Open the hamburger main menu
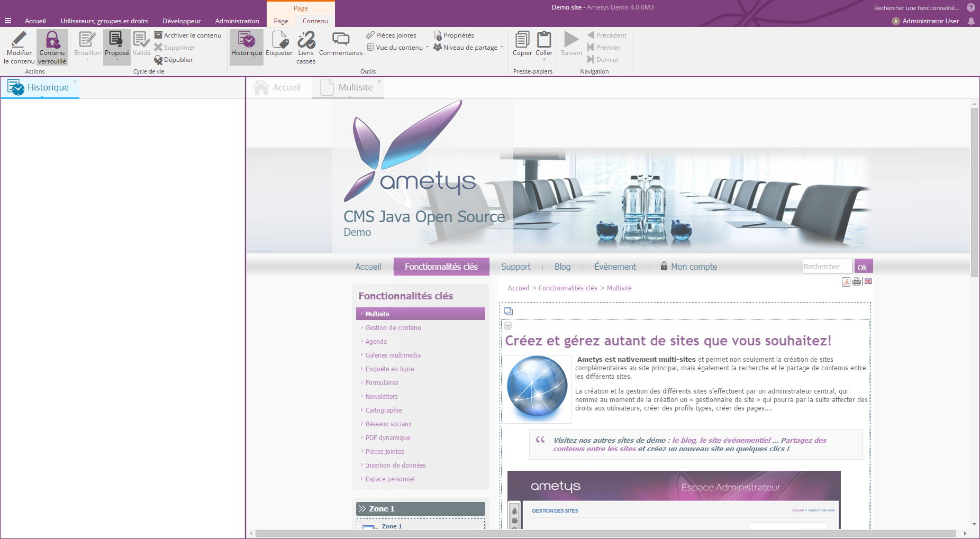The width and height of the screenshot is (980, 539). point(8,21)
